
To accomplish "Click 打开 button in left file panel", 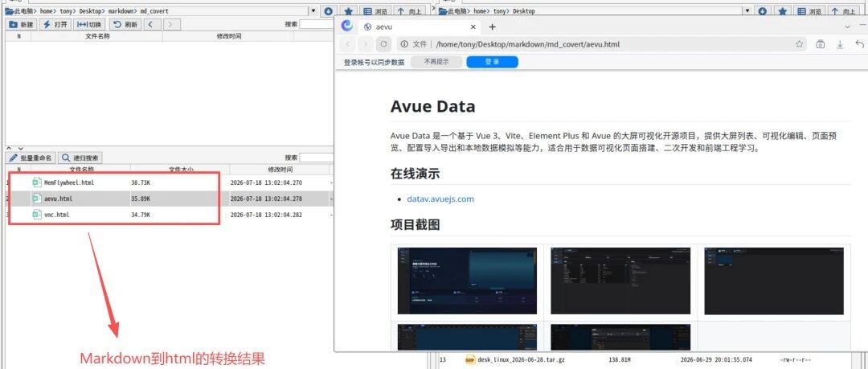I will coord(55,24).
